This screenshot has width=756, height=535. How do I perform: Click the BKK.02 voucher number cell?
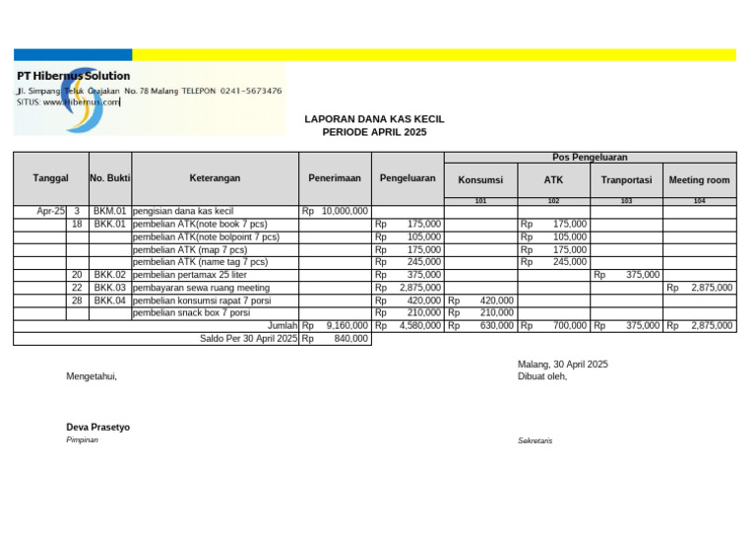(x=110, y=275)
